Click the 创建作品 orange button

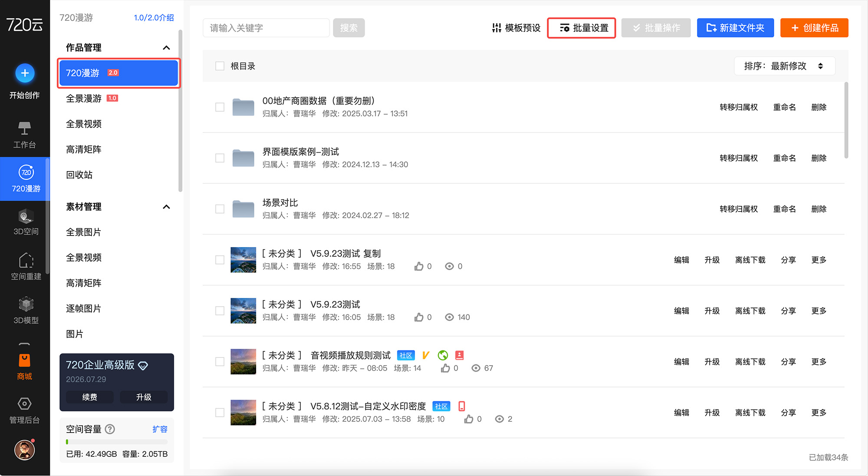814,28
